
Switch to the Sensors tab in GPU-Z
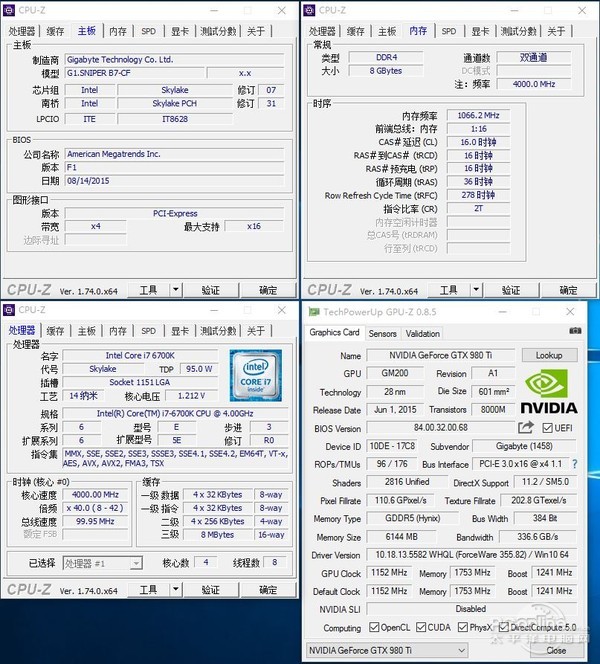point(382,334)
